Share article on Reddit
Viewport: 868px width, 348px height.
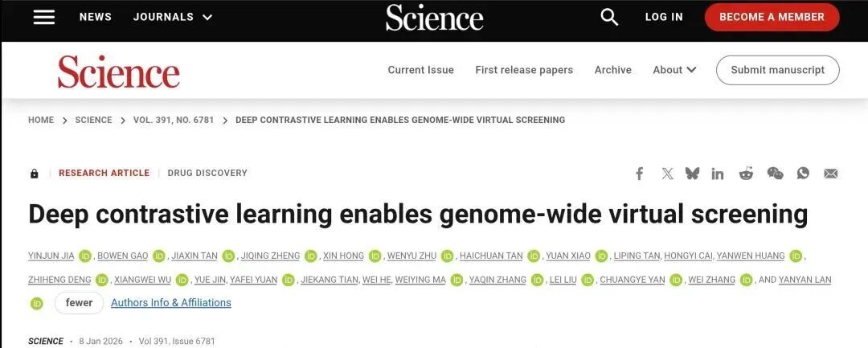(746, 174)
